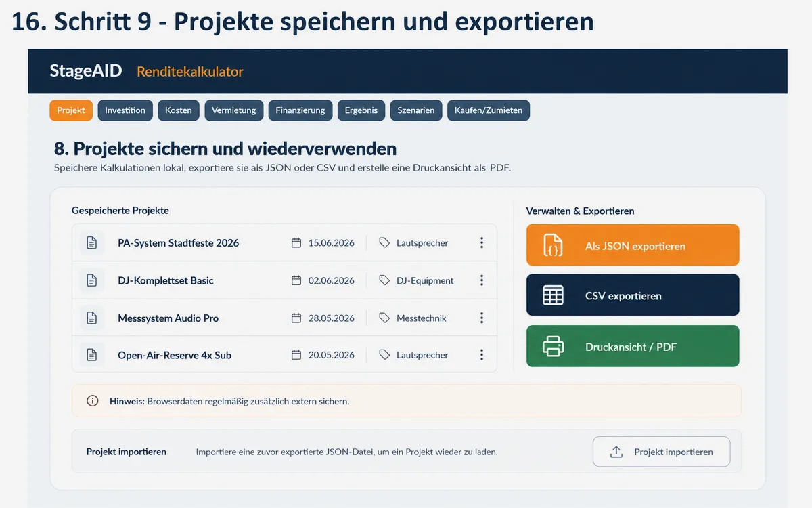Click the Renditekalkulator title

190,71
